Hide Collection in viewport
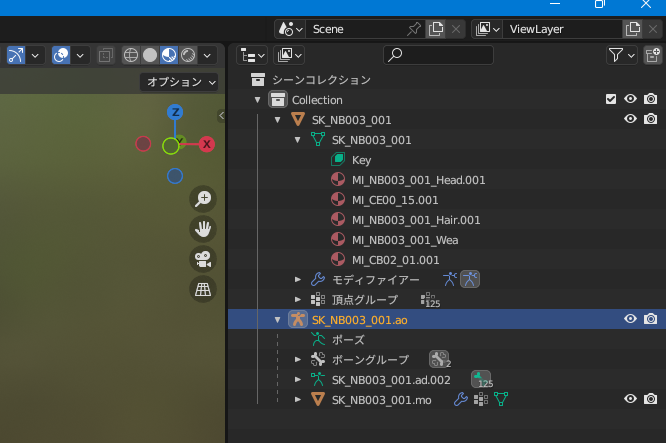Image resolution: width=666 pixels, height=443 pixels. (x=630, y=99)
